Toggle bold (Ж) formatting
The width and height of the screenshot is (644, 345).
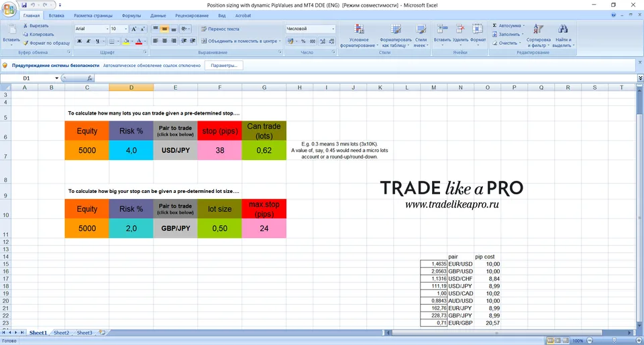click(x=79, y=41)
